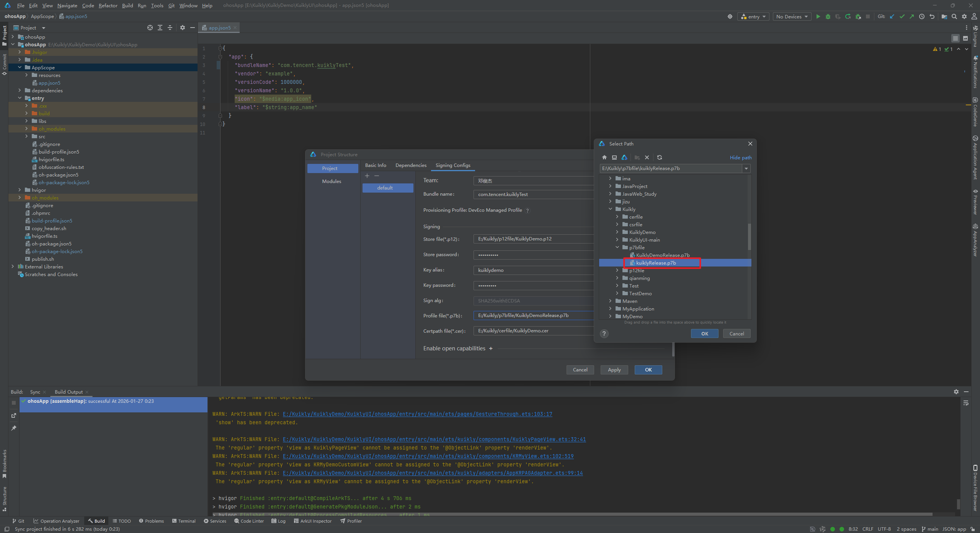Toggle pin tab in Build panel
This screenshot has width=980, height=533.
tap(14, 428)
